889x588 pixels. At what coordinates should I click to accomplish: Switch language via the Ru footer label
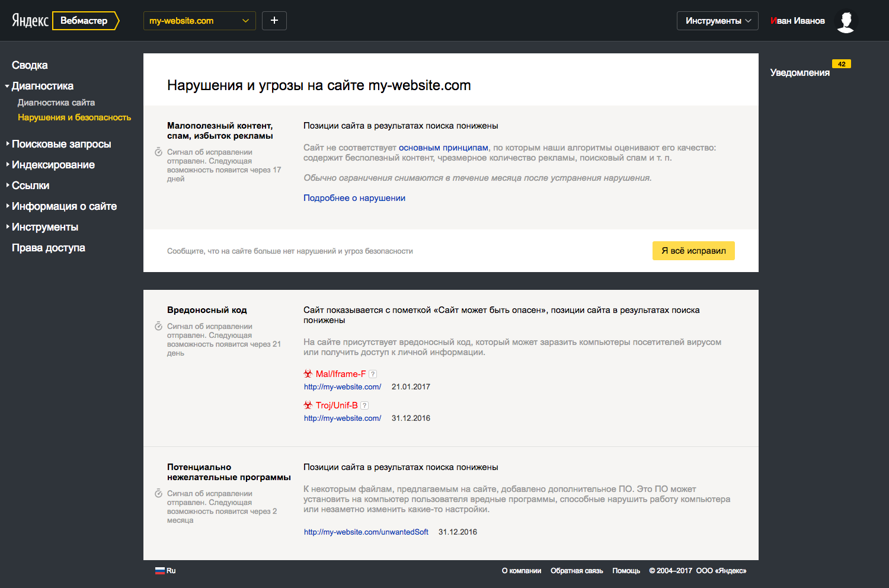click(171, 571)
